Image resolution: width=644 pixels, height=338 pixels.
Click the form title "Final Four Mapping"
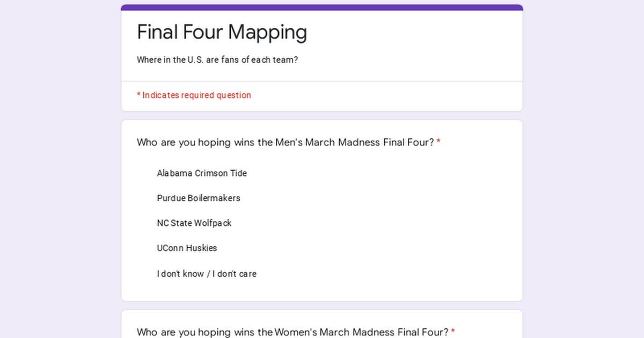tap(222, 32)
